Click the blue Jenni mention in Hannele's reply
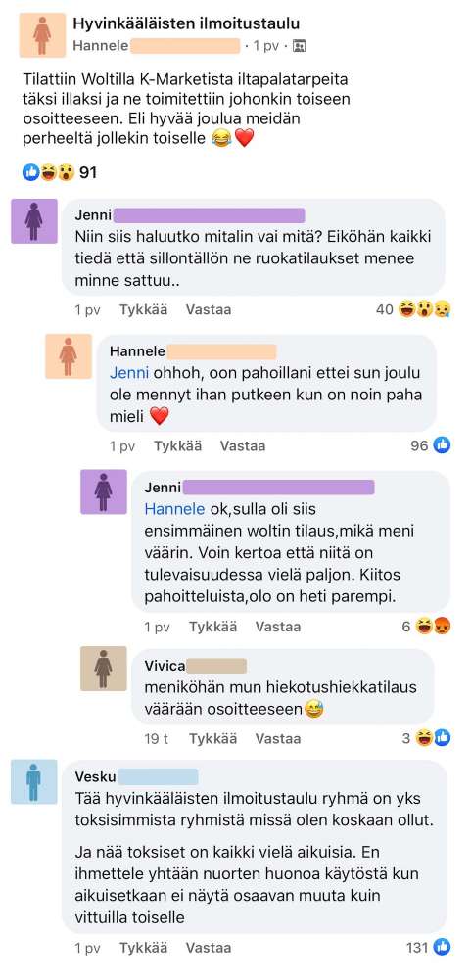The height and width of the screenshot is (980, 471). click(x=129, y=372)
